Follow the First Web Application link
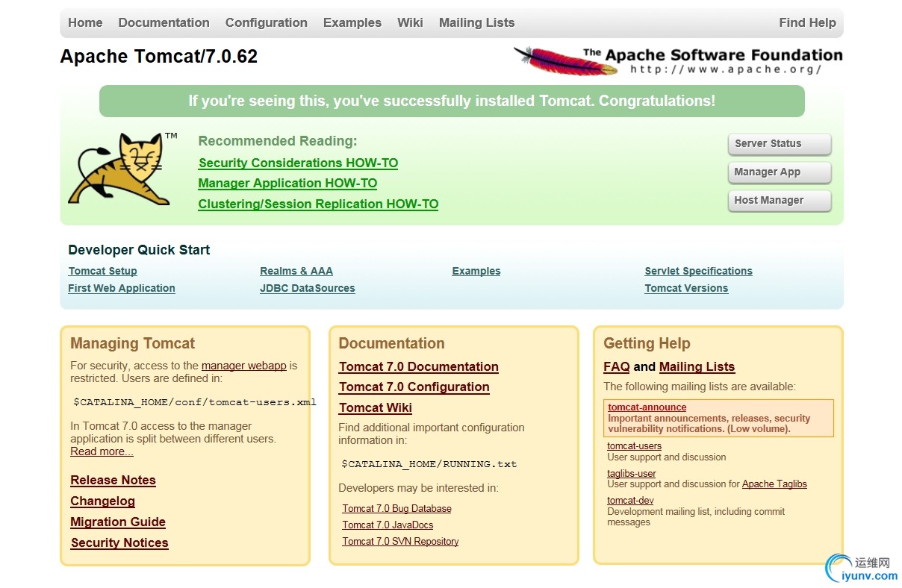 point(122,288)
